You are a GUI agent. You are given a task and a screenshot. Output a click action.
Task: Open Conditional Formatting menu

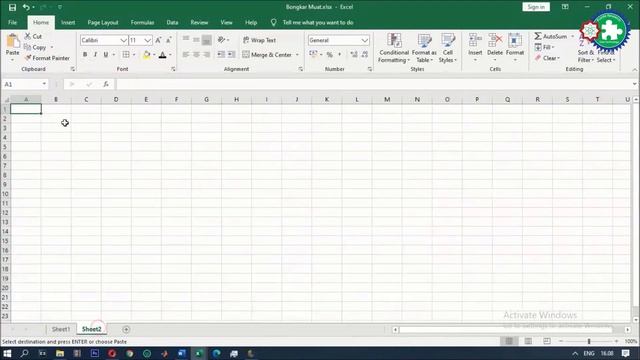[394, 48]
